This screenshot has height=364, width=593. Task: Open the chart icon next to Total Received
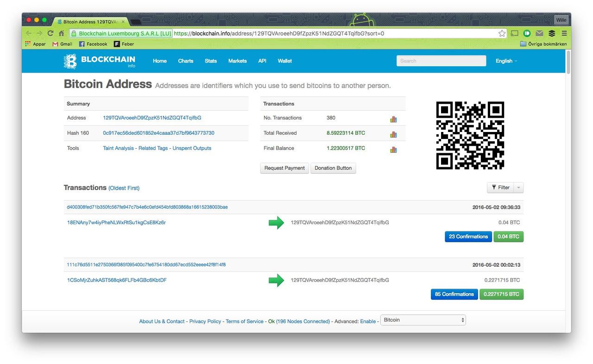coord(393,134)
